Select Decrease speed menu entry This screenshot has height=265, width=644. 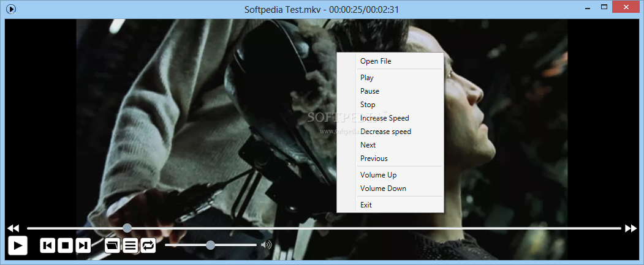390,132
